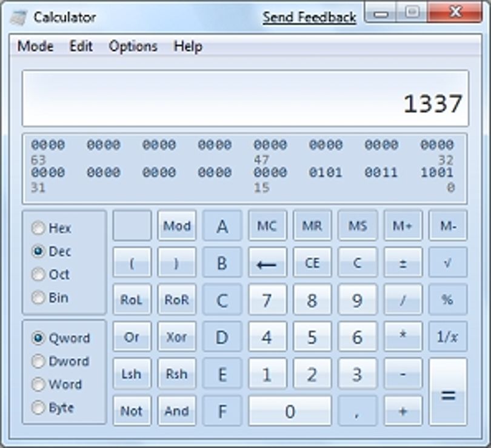Click the reciprocal 1/x button

[448, 336]
